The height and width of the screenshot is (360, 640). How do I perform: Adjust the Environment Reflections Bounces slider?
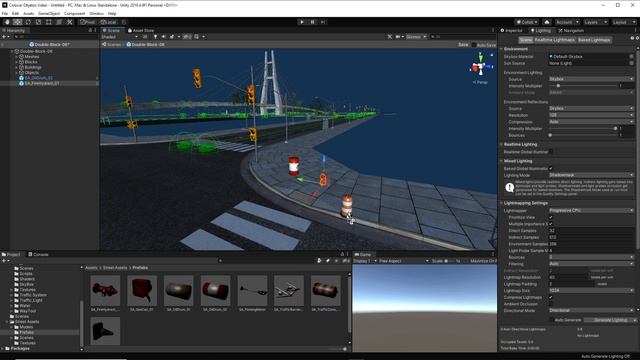click(550, 135)
